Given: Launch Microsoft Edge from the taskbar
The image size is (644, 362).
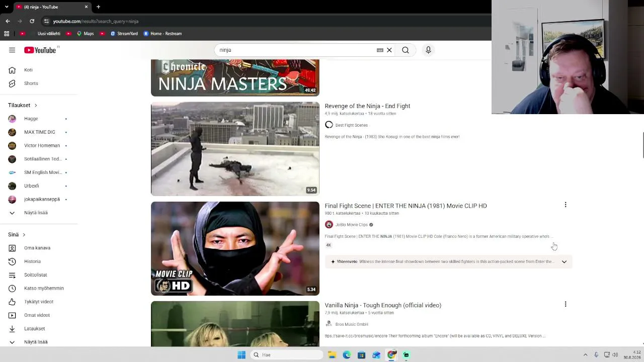Looking at the screenshot, I should (x=347, y=355).
